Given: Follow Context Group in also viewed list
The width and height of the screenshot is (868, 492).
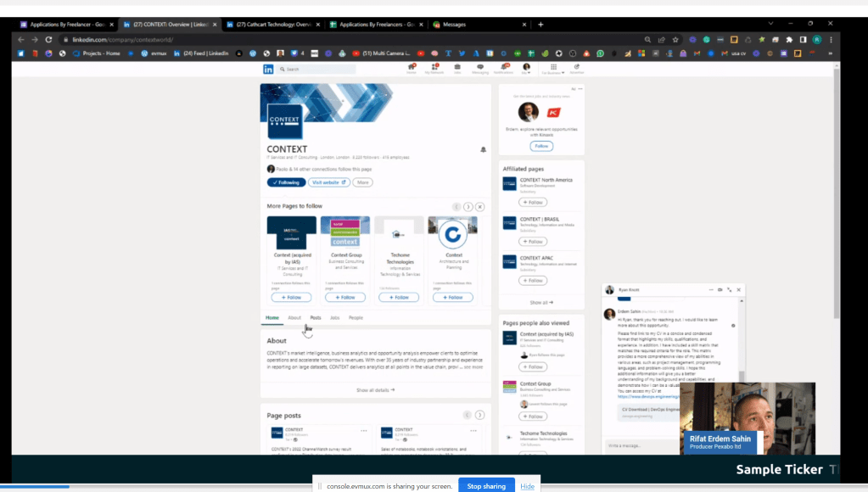Looking at the screenshot, I should tap(533, 417).
